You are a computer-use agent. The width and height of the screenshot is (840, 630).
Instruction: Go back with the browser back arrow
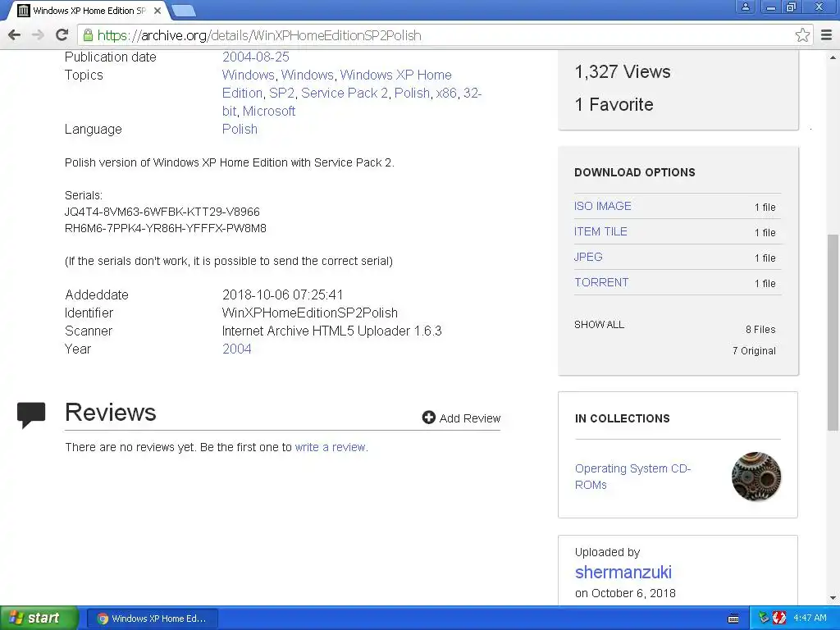(x=15, y=35)
